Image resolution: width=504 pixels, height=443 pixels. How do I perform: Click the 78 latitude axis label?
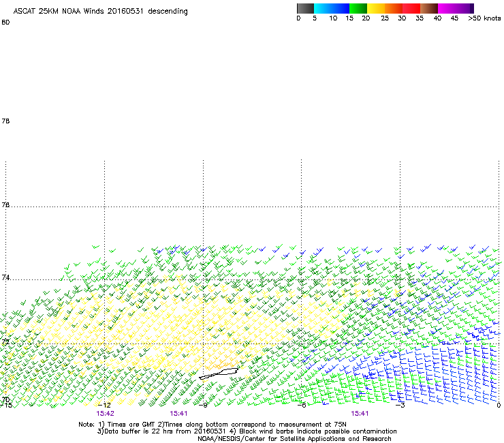click(x=5, y=121)
